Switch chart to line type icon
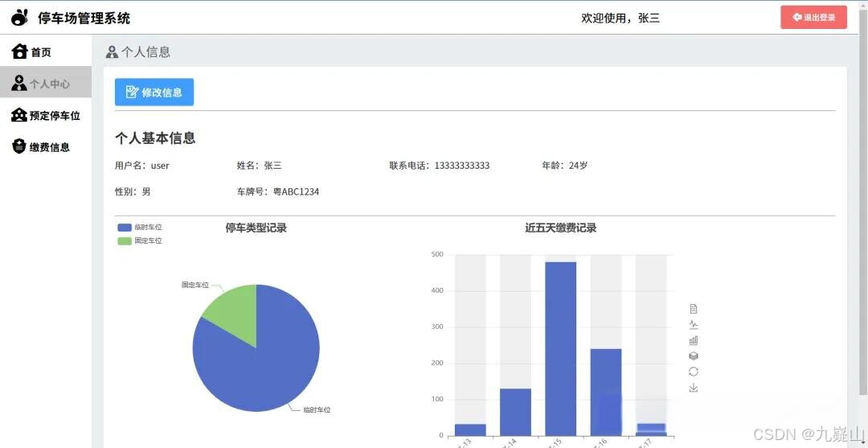 (693, 324)
